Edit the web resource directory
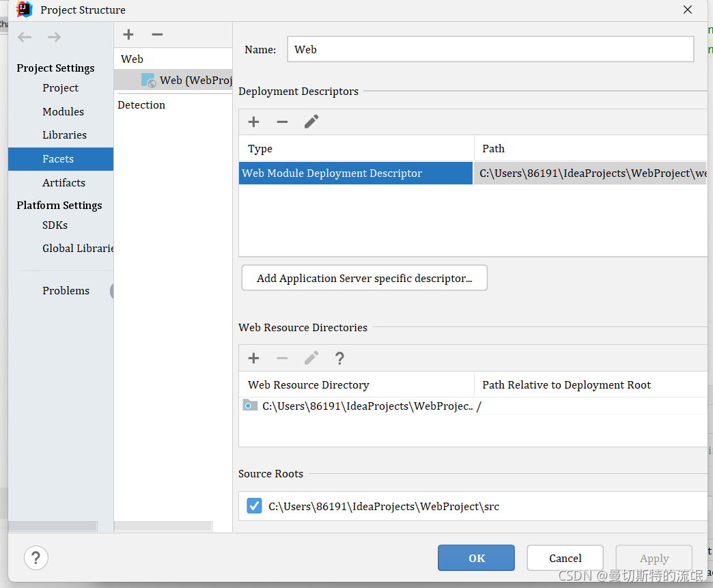Viewport: 713px width, 588px height. coord(311,358)
